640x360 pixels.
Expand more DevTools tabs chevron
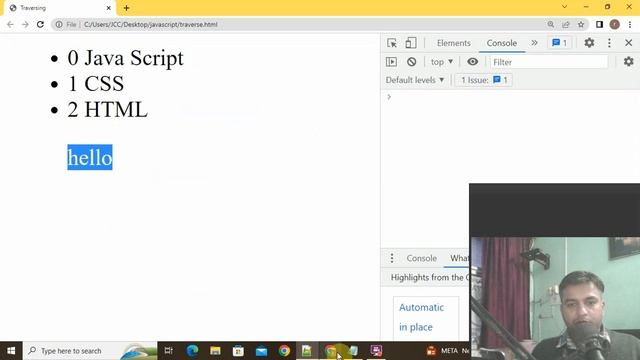coord(534,42)
